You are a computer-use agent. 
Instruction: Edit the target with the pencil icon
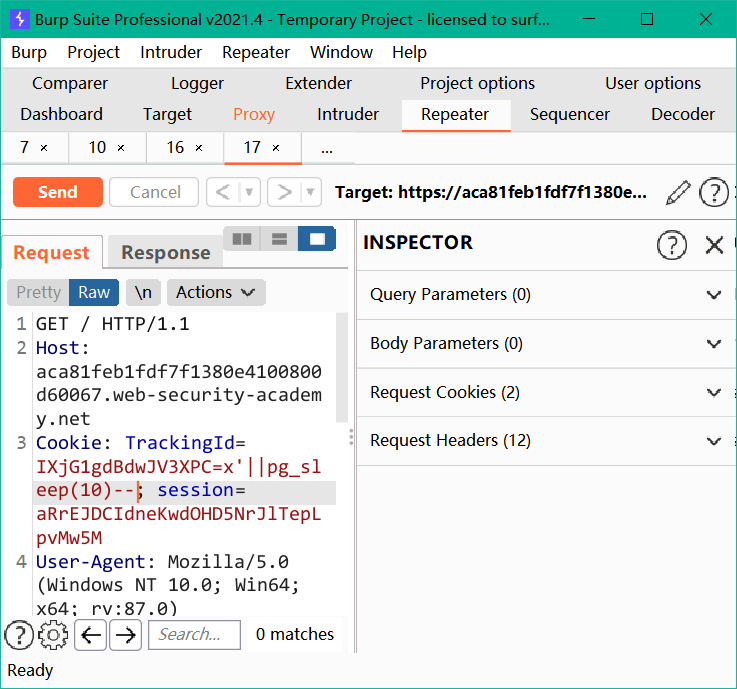pyautogui.click(x=678, y=192)
